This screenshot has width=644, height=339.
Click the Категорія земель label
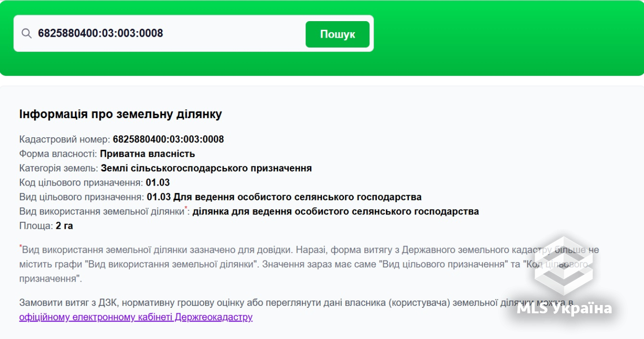click(x=59, y=168)
